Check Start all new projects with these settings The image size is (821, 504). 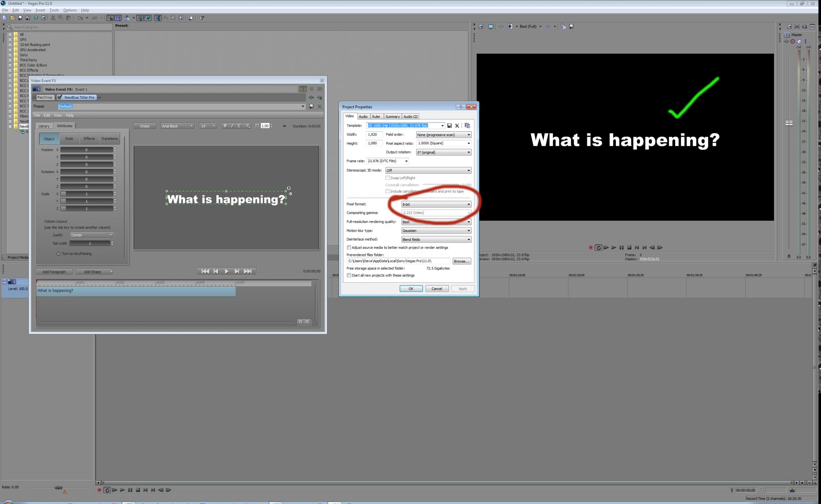[349, 275]
